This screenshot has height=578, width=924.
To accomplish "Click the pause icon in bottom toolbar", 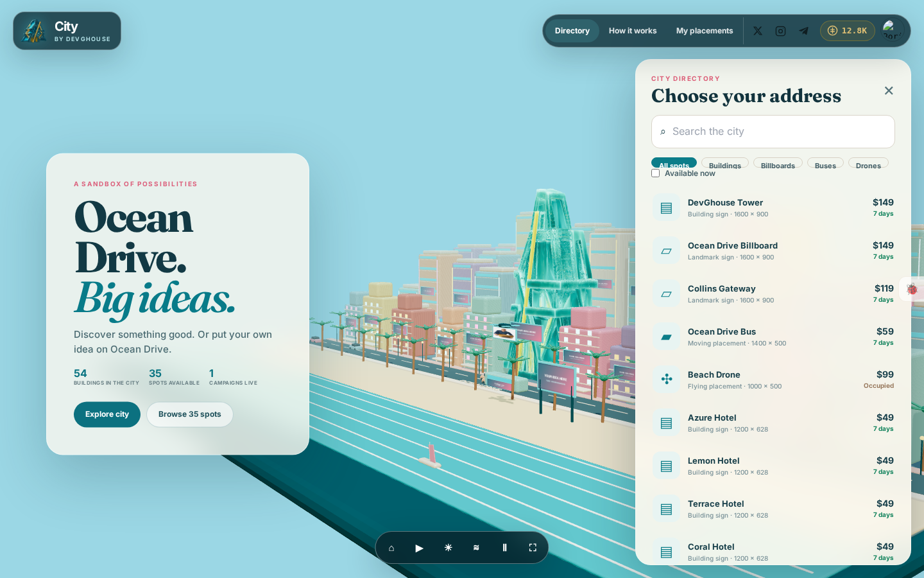I will (504, 548).
